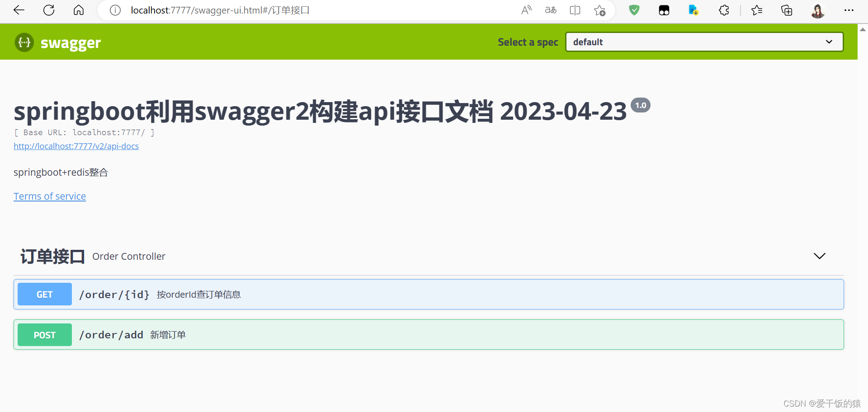868x412 pixels.
Task: Click the scrollbar up arrow
Action: (x=863, y=29)
